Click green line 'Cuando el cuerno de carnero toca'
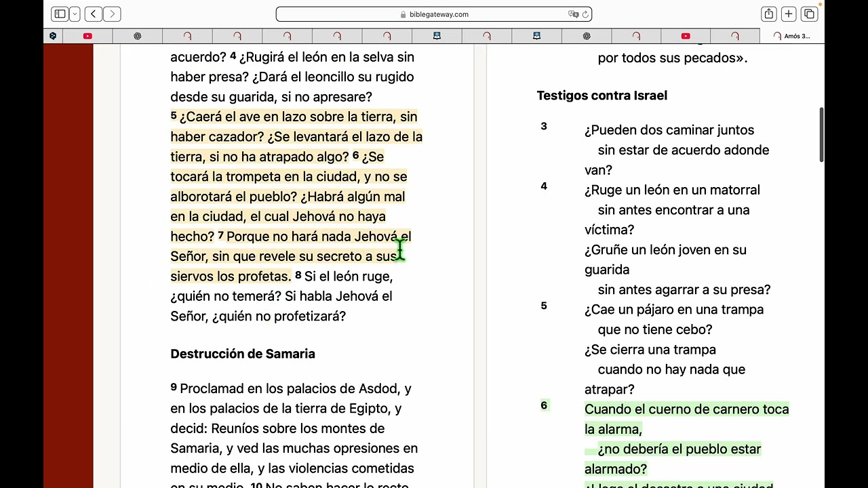The image size is (868, 488). pos(686,409)
